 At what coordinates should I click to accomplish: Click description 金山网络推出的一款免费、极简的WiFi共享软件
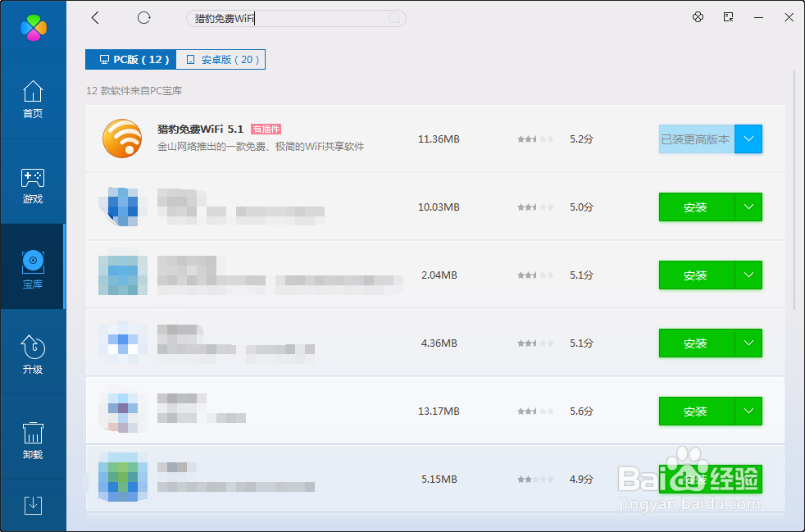click(x=261, y=147)
